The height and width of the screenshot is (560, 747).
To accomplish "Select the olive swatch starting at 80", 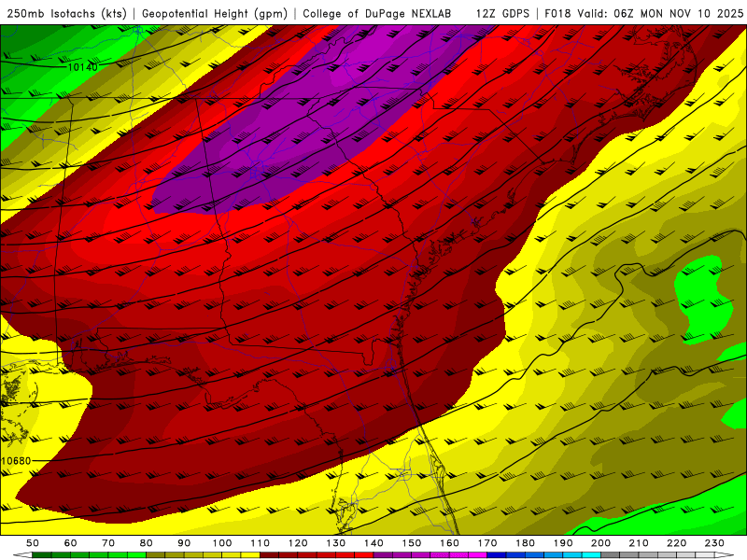I will 156,555.
